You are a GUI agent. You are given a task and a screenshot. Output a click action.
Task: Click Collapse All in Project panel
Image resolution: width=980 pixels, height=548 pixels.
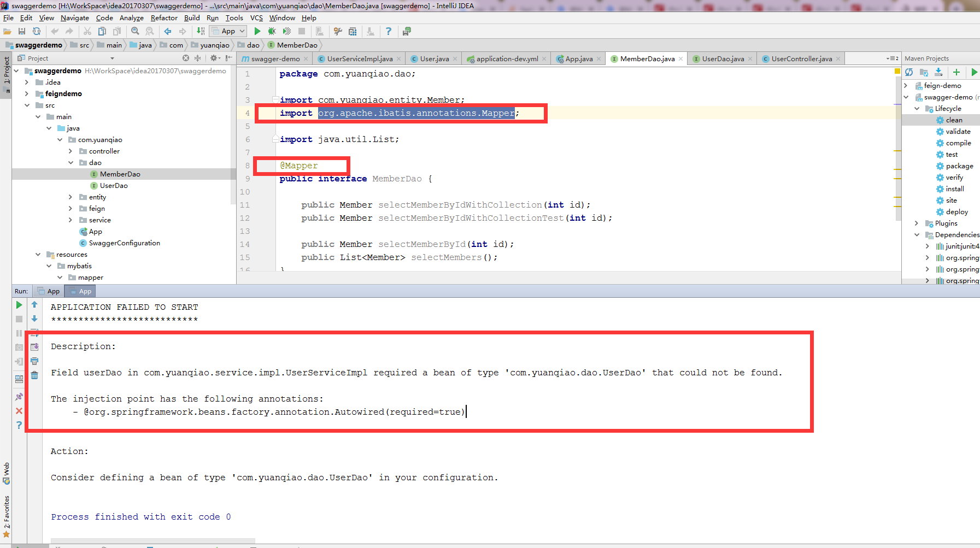[198, 58]
